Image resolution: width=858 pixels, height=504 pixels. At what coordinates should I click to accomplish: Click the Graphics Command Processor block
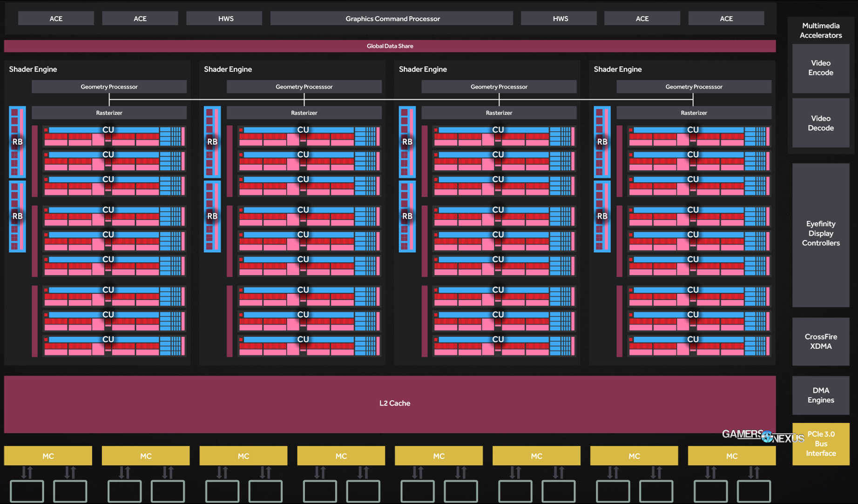pyautogui.click(x=392, y=19)
